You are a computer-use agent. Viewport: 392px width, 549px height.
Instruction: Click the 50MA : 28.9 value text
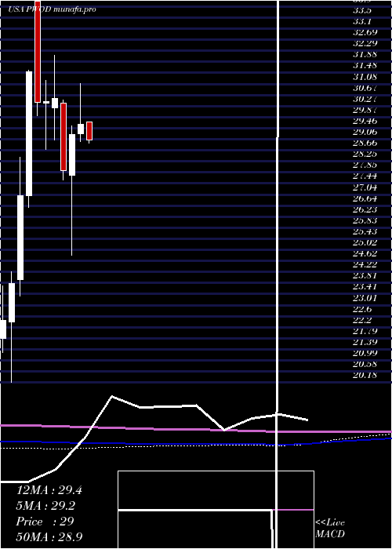tap(49, 536)
